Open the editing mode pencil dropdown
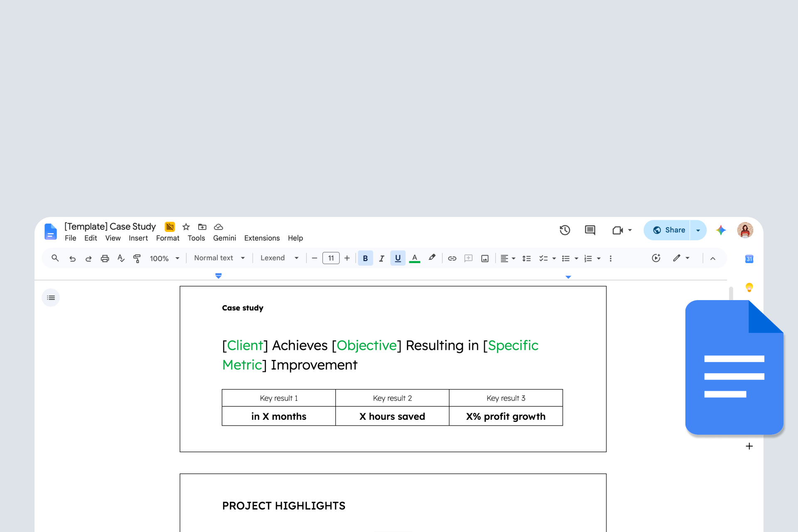Screen dimensions: 798x532 coord(681,258)
